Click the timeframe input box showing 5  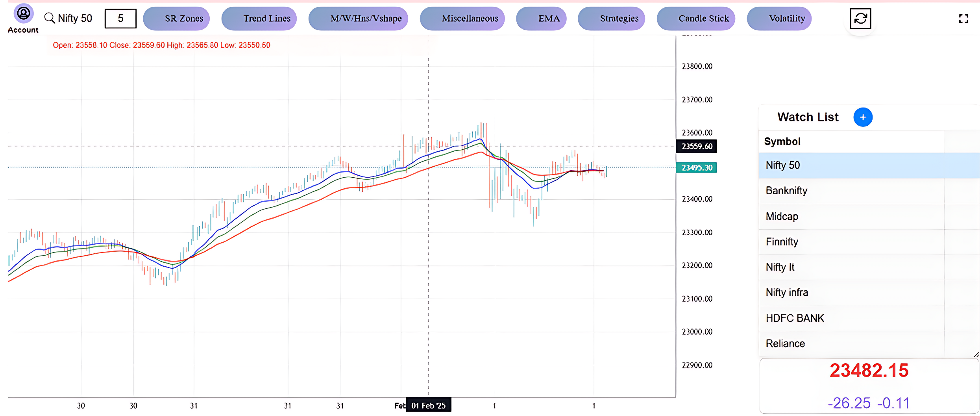pos(120,19)
